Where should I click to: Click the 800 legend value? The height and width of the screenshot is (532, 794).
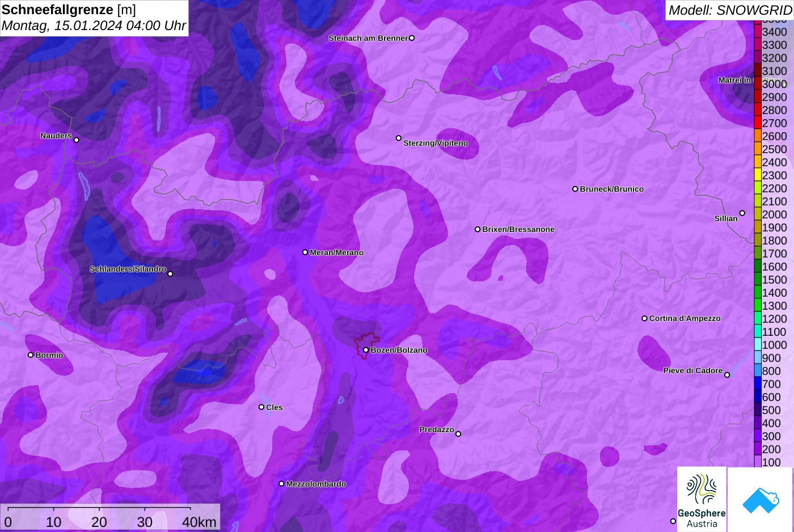click(771, 371)
